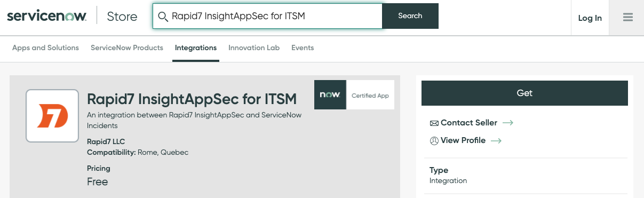Click the Now Certified App badge
The image size is (644, 198).
354,95
